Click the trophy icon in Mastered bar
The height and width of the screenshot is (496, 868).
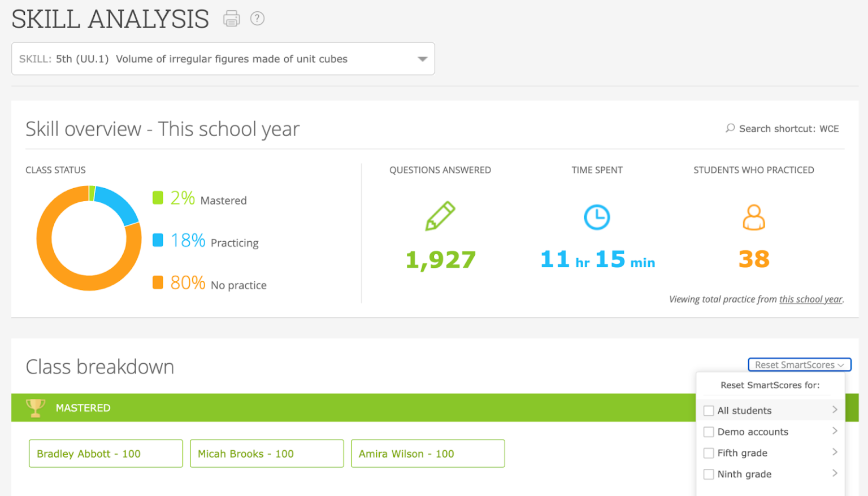point(36,407)
